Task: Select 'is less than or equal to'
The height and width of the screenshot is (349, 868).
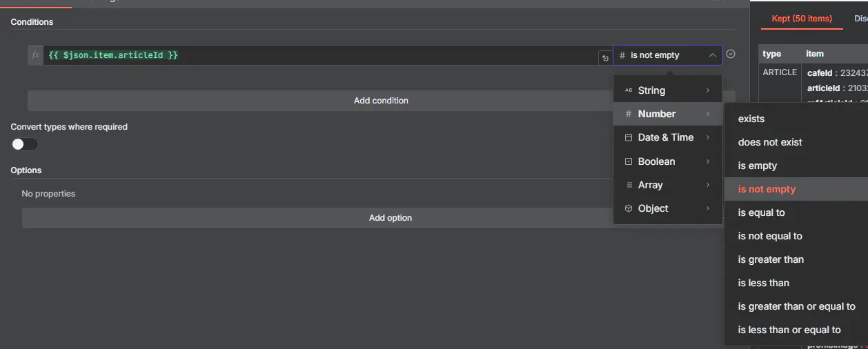Action: click(789, 330)
